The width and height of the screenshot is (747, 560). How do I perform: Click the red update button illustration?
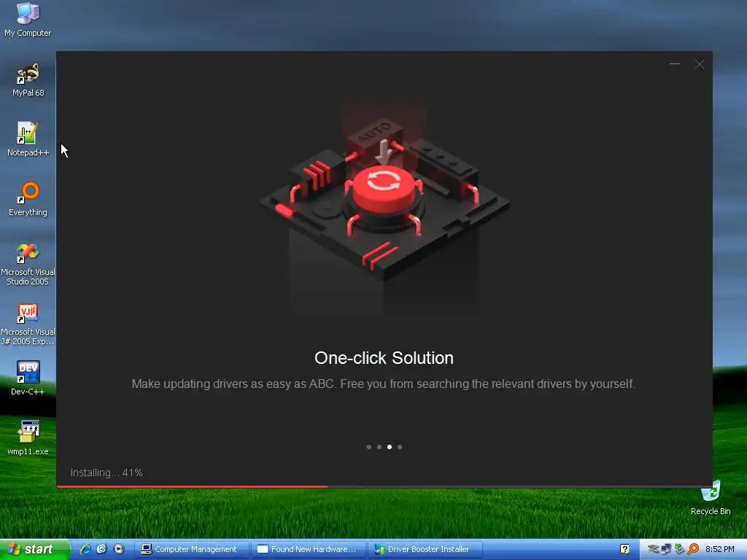[x=384, y=189]
